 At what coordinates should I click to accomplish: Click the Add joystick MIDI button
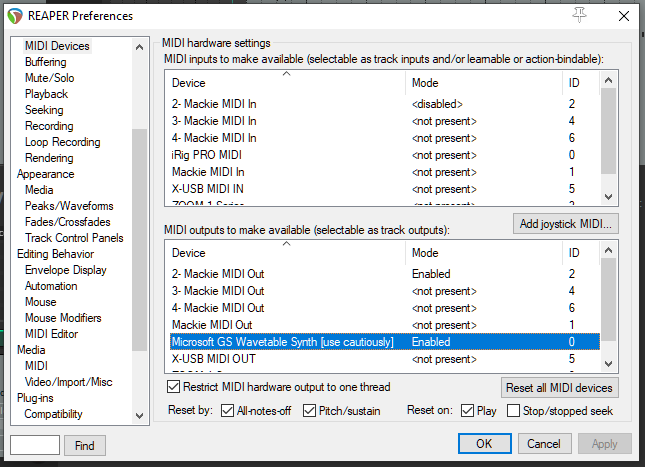click(566, 224)
